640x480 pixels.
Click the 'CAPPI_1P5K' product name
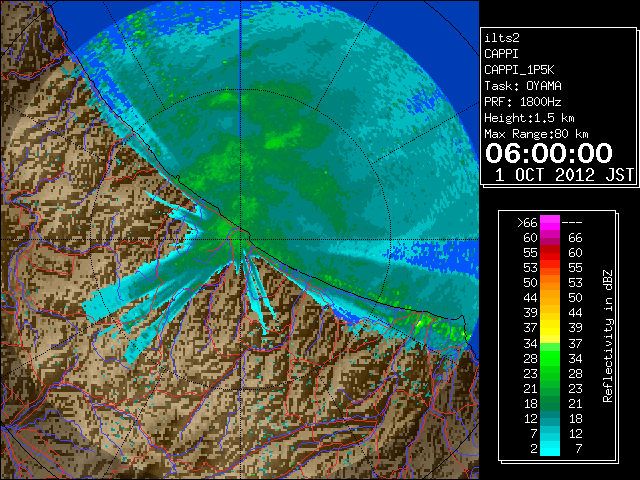click(519, 70)
